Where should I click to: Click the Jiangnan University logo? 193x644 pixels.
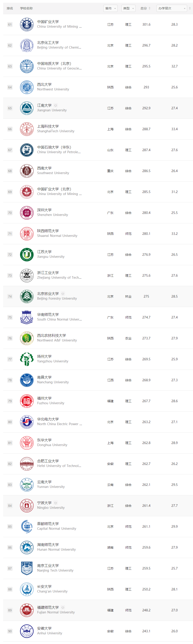tap(27, 108)
